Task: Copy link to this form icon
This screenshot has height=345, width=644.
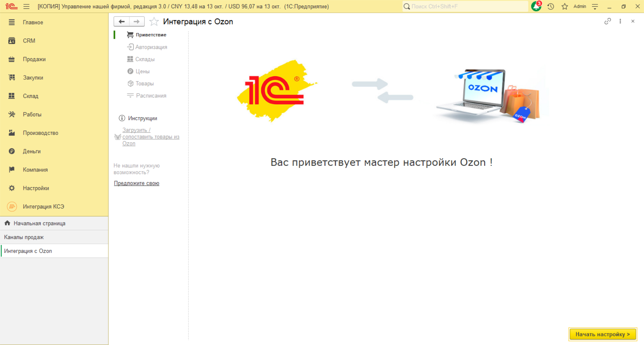Action: [x=607, y=21]
